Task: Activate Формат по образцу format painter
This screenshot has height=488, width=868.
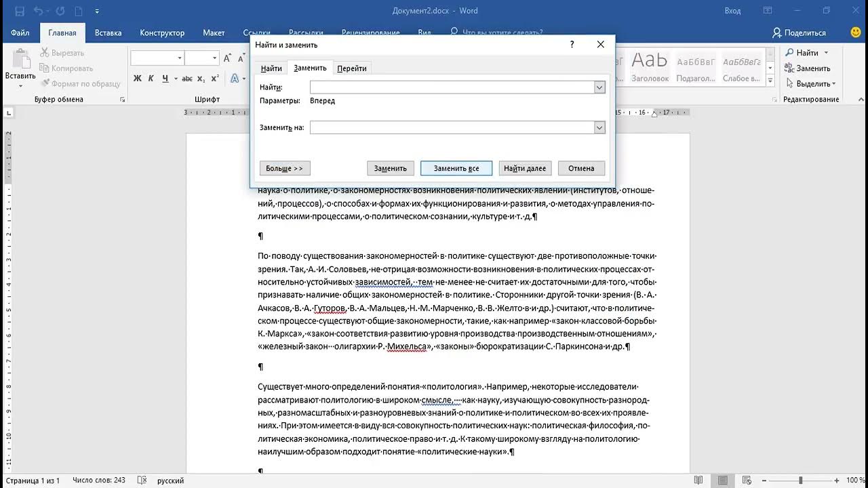Action: [x=81, y=83]
